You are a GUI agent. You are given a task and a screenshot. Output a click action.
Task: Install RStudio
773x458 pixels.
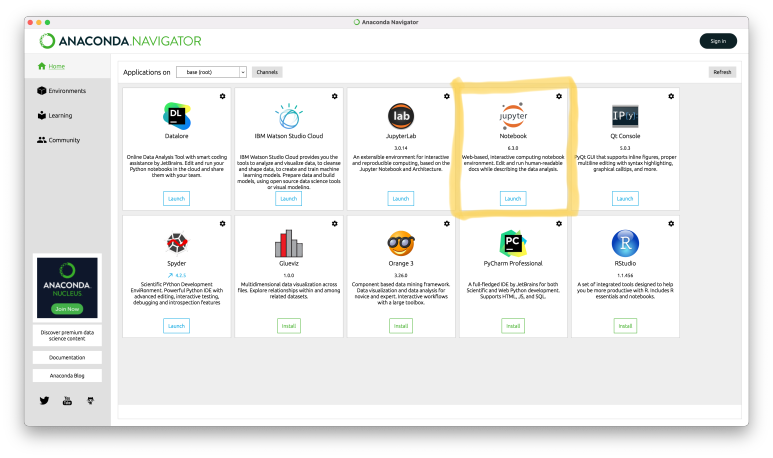pyautogui.click(x=625, y=326)
